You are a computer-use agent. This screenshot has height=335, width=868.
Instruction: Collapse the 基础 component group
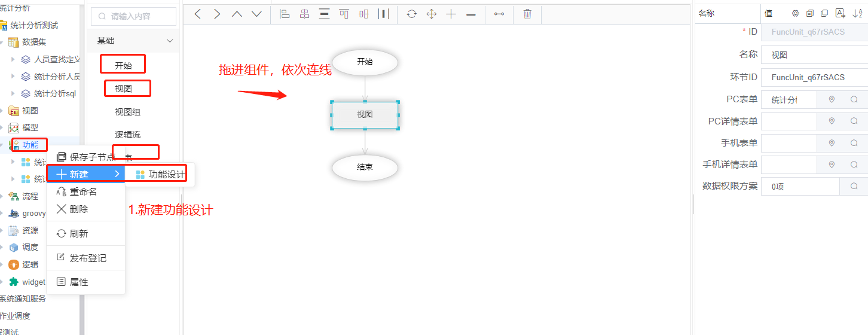click(170, 41)
